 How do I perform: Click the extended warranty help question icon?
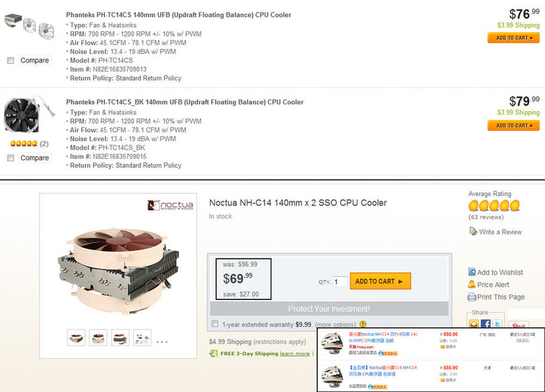(x=363, y=324)
